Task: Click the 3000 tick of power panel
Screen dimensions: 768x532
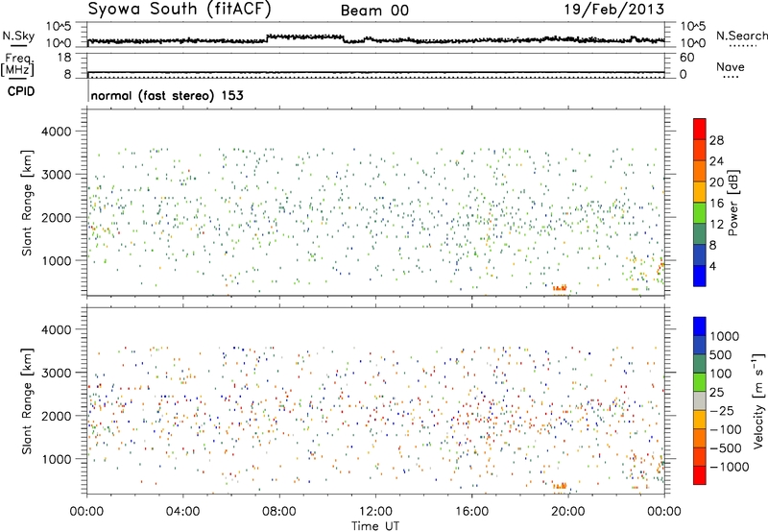Action: (x=56, y=175)
